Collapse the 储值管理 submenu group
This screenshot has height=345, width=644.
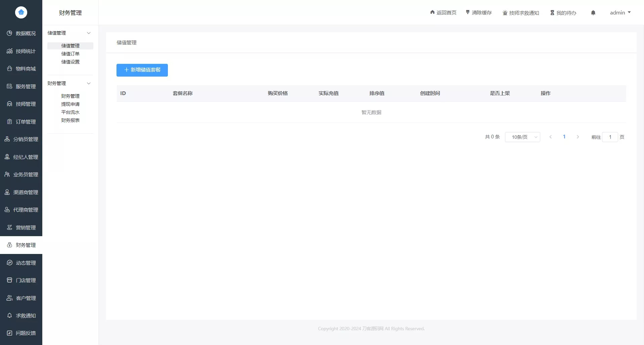pos(89,33)
